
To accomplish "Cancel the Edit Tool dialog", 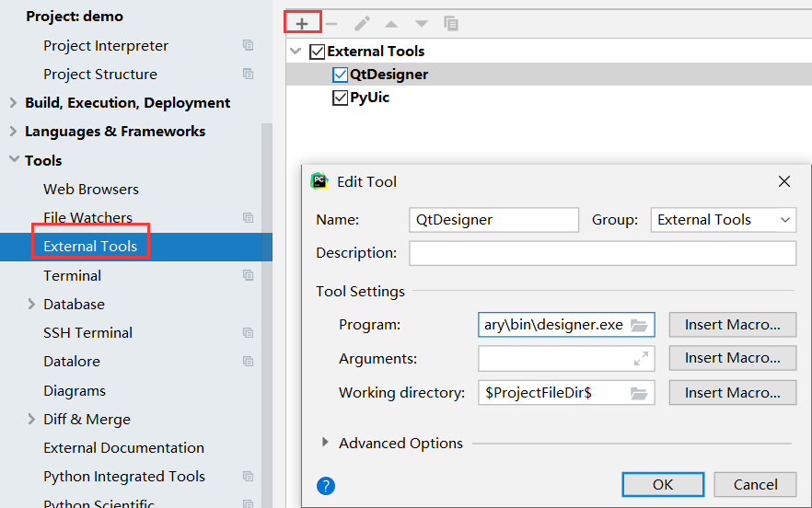I will (755, 485).
